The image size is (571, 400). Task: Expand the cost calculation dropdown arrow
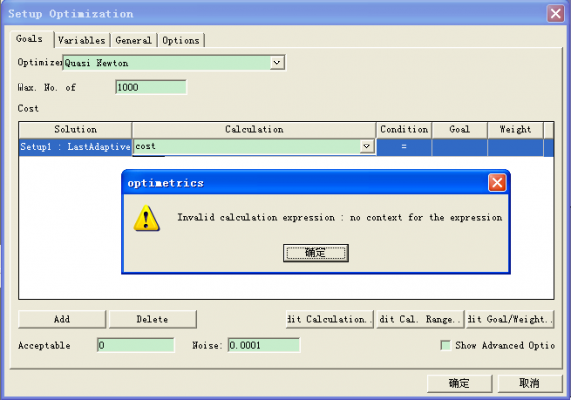point(366,146)
